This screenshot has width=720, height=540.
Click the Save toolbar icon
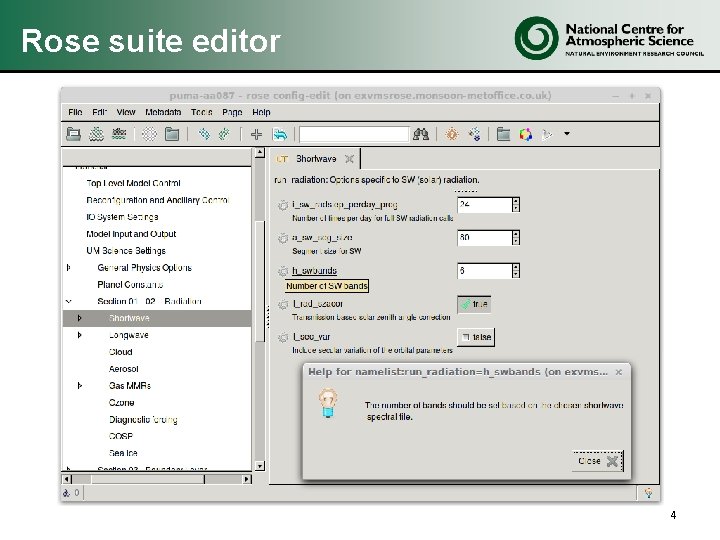96,134
